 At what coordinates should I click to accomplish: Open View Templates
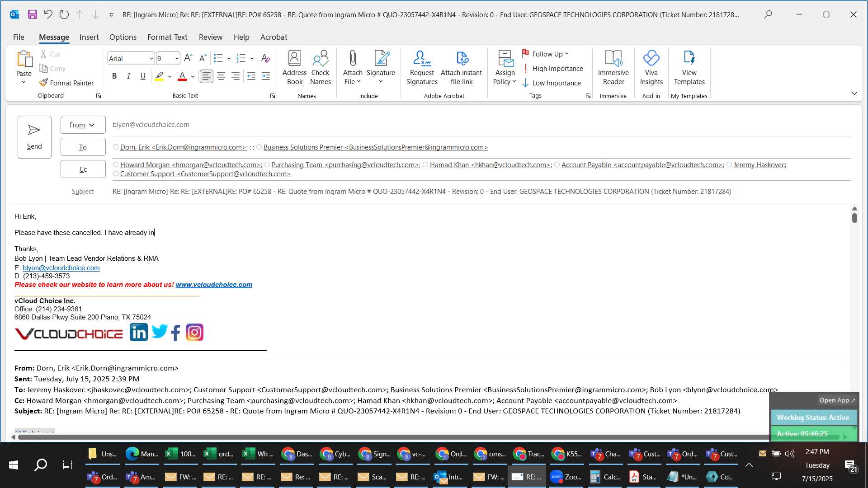coord(689,68)
